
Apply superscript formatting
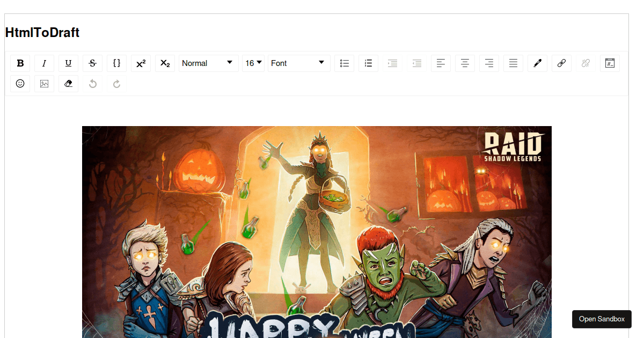click(141, 63)
